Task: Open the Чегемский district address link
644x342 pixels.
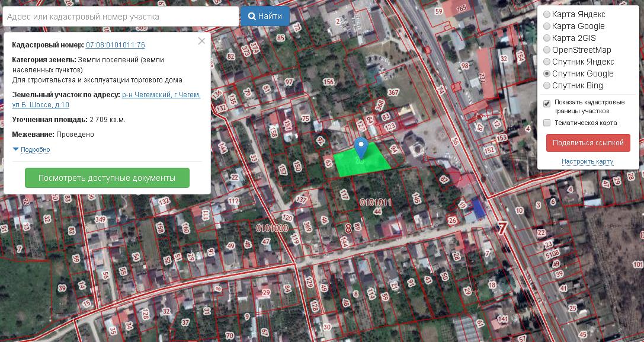Action: pos(161,95)
